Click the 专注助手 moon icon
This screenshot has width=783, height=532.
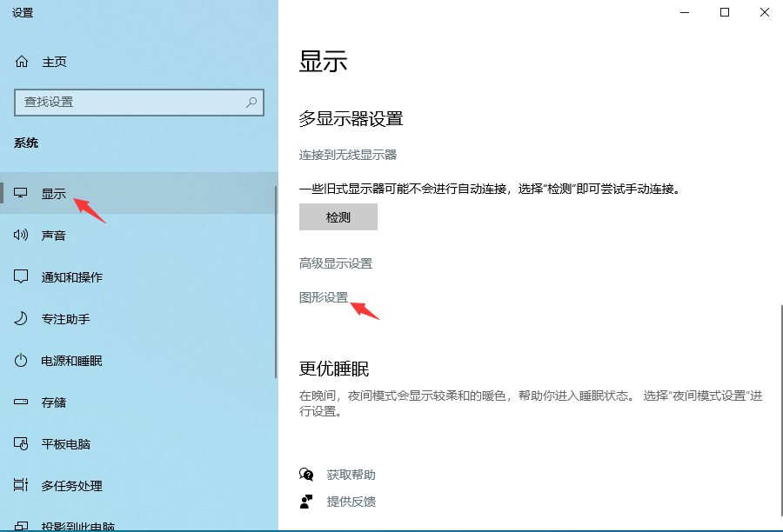click(21, 318)
